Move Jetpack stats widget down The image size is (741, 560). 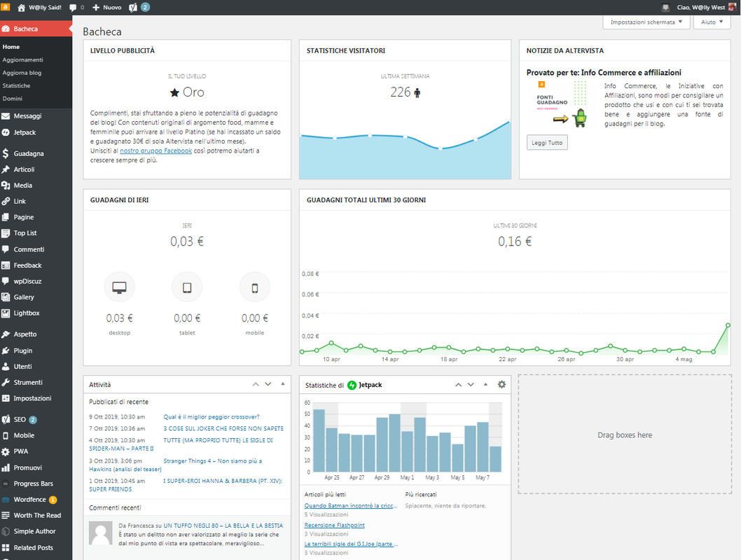[x=471, y=385]
